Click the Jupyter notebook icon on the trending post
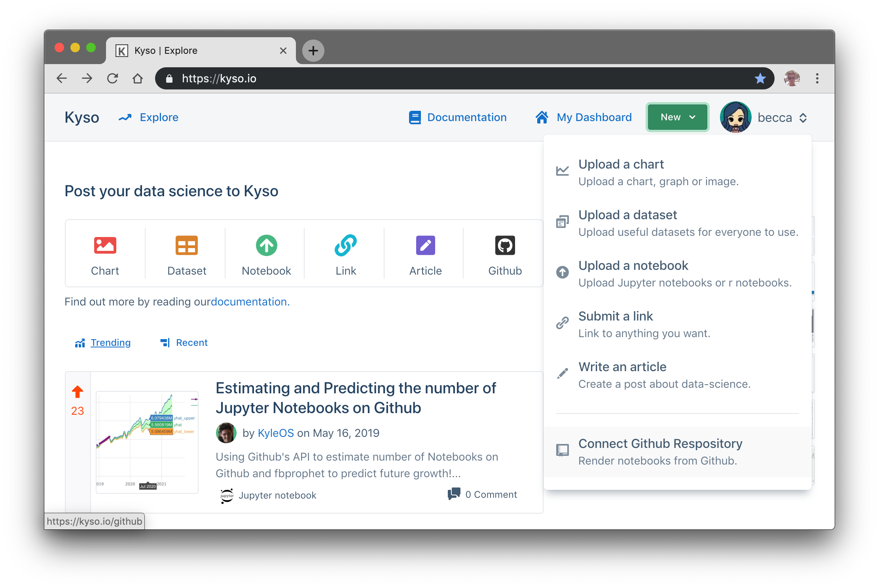Viewport: 879px width, 588px height. tap(227, 495)
